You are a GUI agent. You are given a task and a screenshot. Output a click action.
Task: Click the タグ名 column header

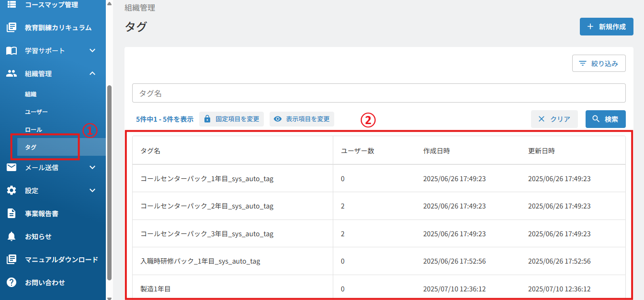pyautogui.click(x=150, y=150)
